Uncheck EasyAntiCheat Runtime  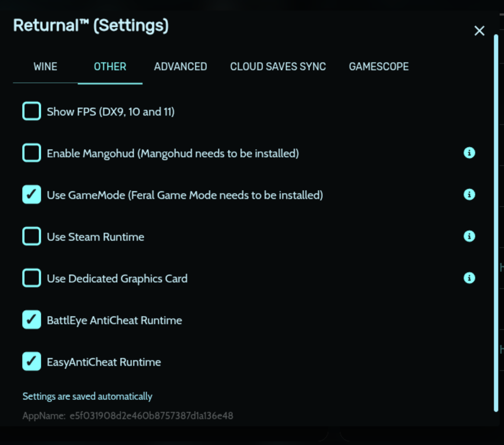(x=32, y=362)
